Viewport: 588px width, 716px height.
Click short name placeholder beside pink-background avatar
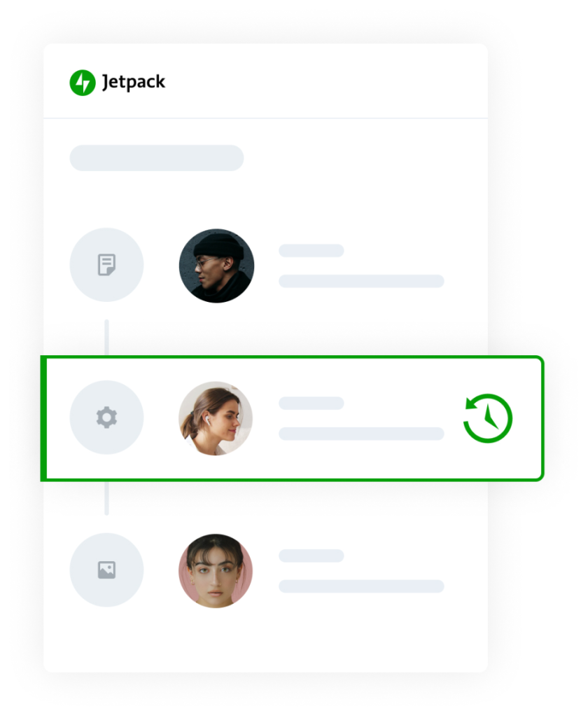[x=311, y=556]
